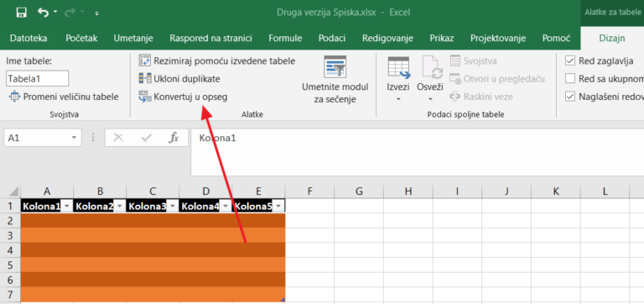Click Promeni veličinu tabele button
The height and width of the screenshot is (304, 644).
point(64,97)
